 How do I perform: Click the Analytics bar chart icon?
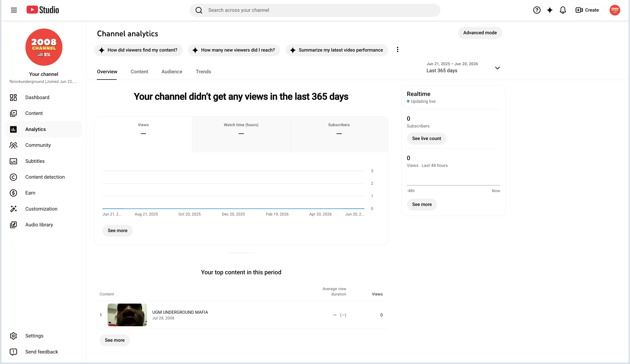click(x=13, y=129)
